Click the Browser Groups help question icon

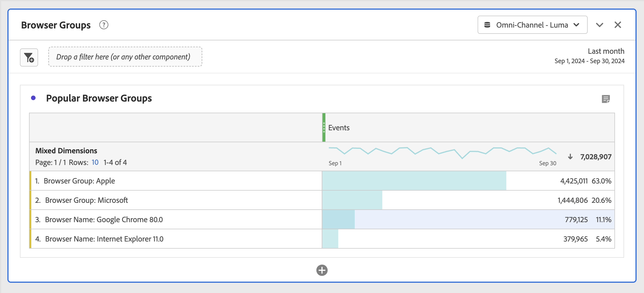coord(104,25)
